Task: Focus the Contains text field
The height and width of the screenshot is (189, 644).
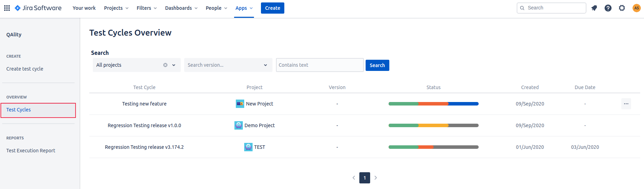Action: [320, 65]
